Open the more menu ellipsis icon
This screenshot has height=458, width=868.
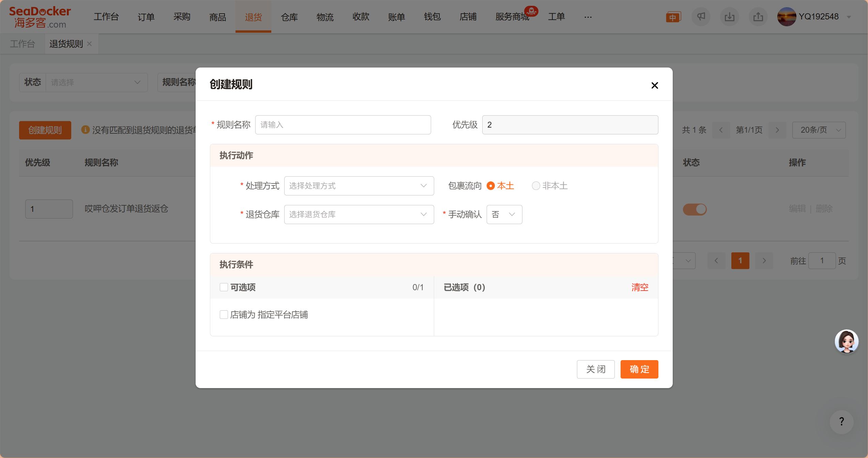(x=588, y=17)
